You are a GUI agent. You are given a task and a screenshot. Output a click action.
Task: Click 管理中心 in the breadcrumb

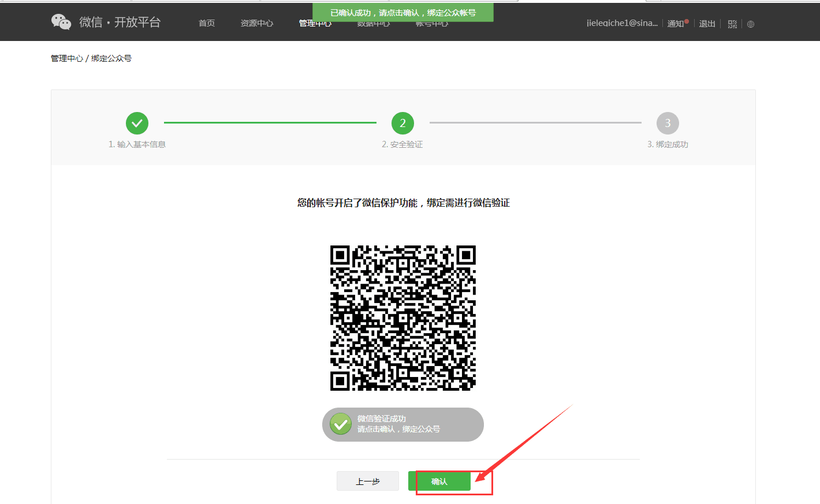click(x=67, y=58)
